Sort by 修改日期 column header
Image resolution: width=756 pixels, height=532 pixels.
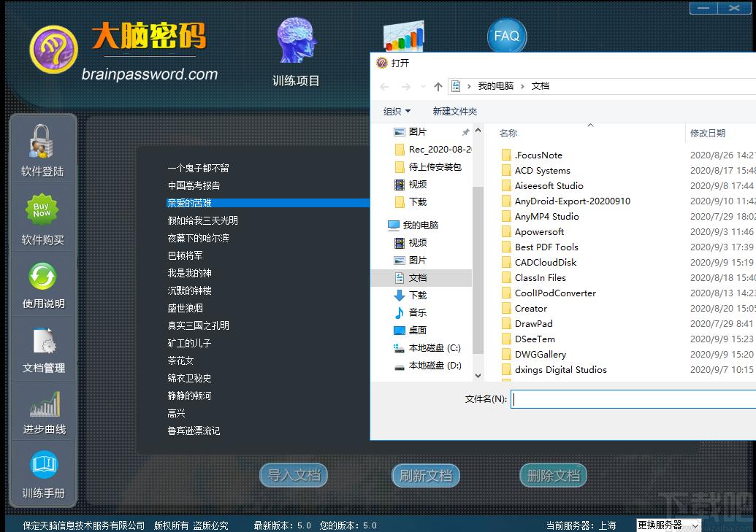click(707, 133)
